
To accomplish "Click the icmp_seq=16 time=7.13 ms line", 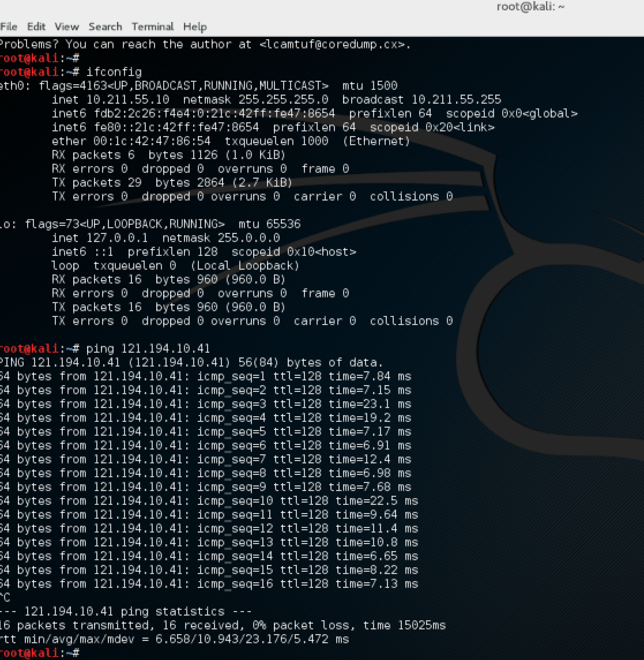I will pos(209,584).
